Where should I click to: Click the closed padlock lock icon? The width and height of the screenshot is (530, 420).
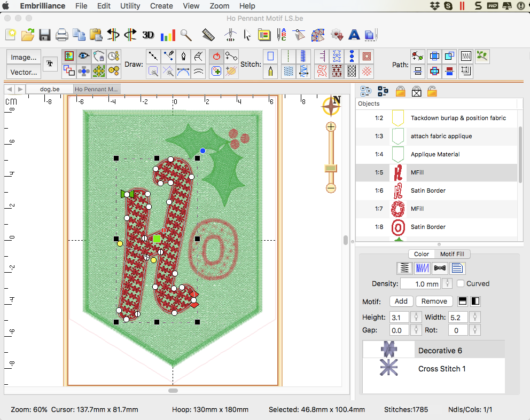[x=400, y=91]
